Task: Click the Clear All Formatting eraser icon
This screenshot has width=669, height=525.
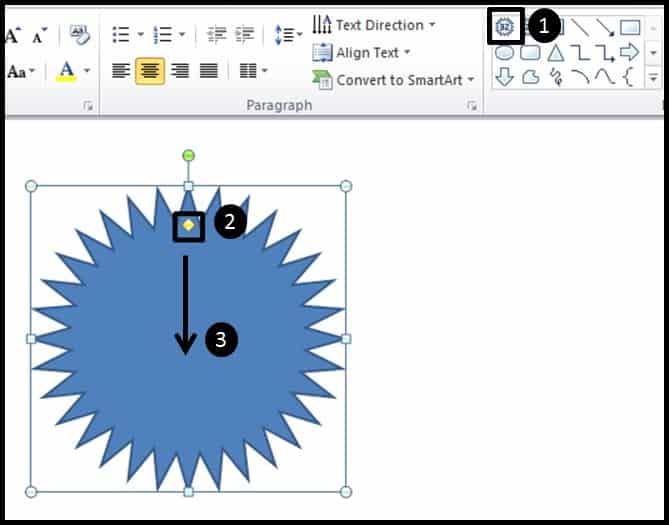Action: (x=80, y=34)
